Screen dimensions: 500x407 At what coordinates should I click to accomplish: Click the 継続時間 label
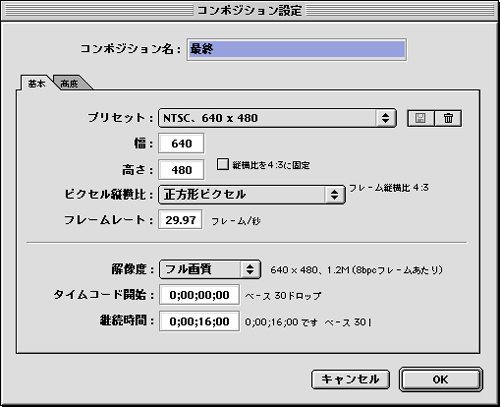click(127, 321)
